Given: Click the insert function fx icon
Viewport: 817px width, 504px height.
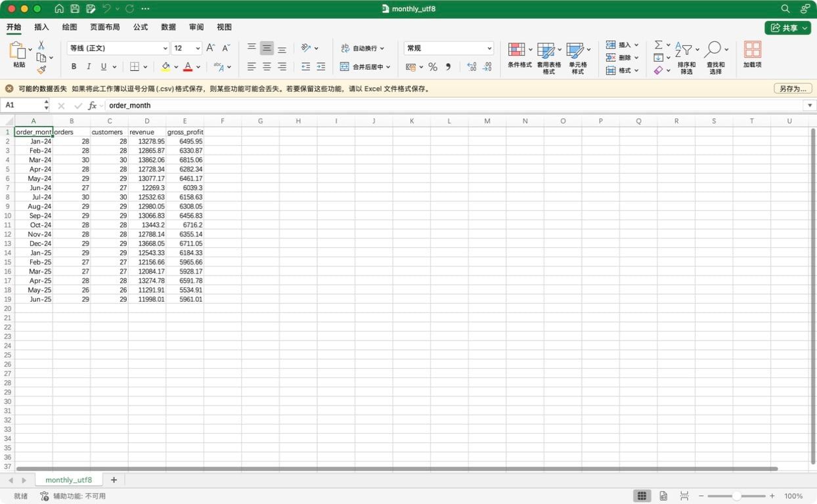Looking at the screenshot, I should pyautogui.click(x=93, y=105).
